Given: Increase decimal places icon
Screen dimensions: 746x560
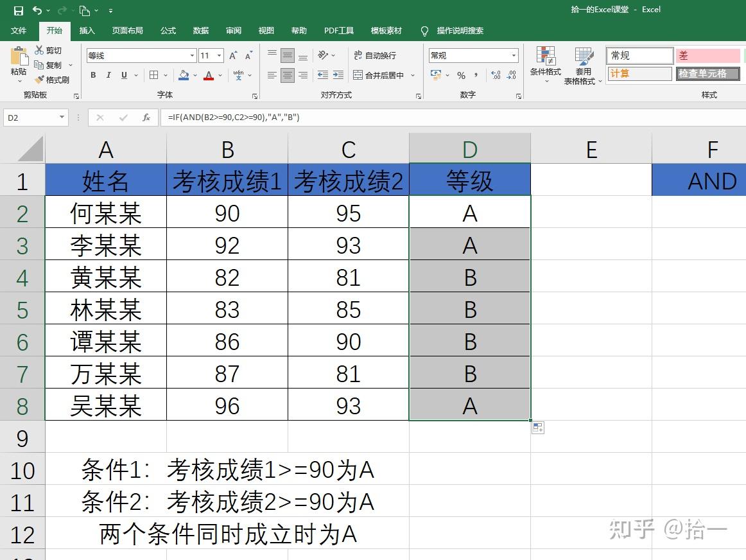Looking at the screenshot, I should pyautogui.click(x=496, y=75).
